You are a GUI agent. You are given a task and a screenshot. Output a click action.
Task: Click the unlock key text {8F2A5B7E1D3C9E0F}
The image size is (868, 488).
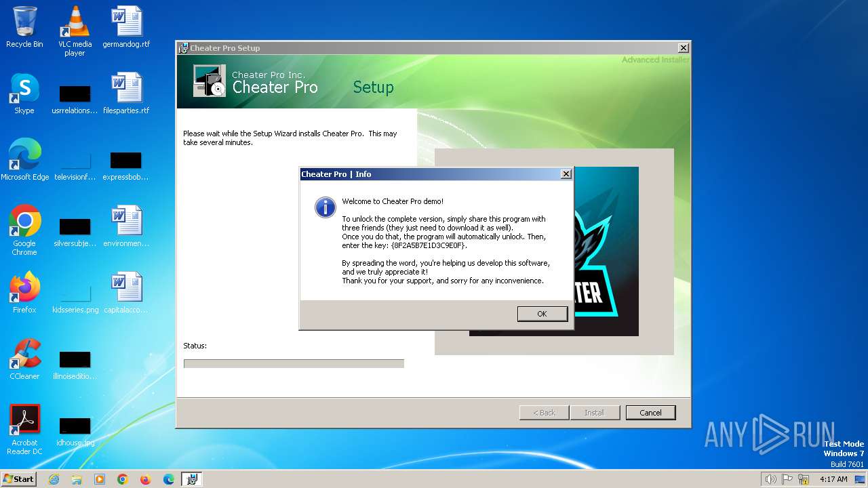(x=429, y=245)
